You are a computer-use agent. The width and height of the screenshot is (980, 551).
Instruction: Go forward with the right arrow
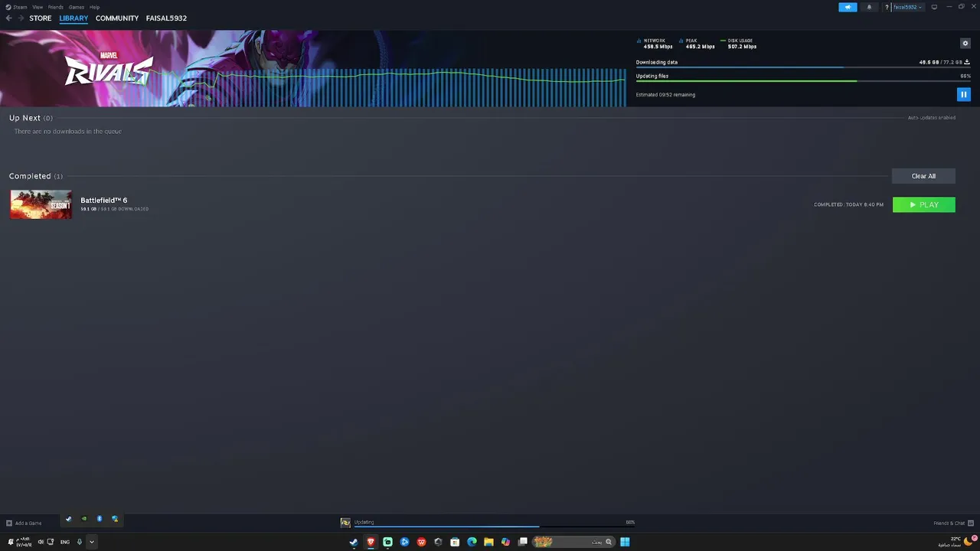(x=21, y=18)
